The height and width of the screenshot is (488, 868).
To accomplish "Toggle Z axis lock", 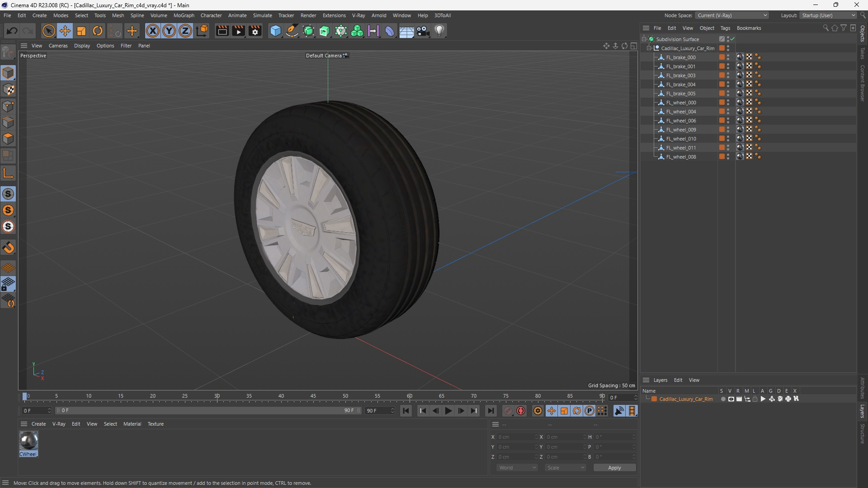I will (x=185, y=31).
